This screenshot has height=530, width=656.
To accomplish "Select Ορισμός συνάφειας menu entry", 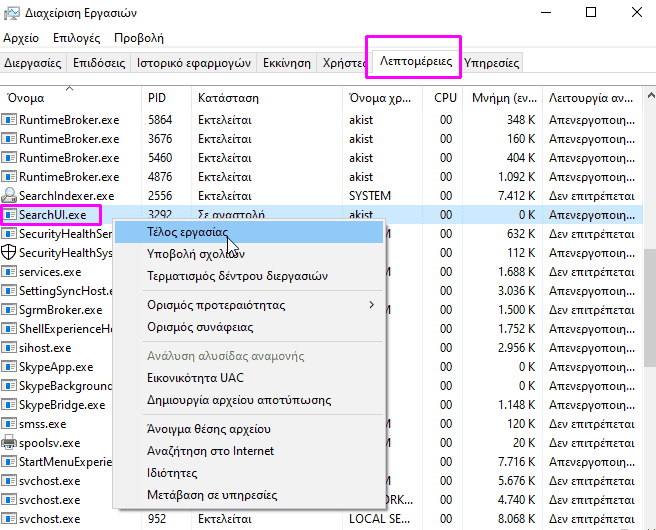I will (x=249, y=327).
